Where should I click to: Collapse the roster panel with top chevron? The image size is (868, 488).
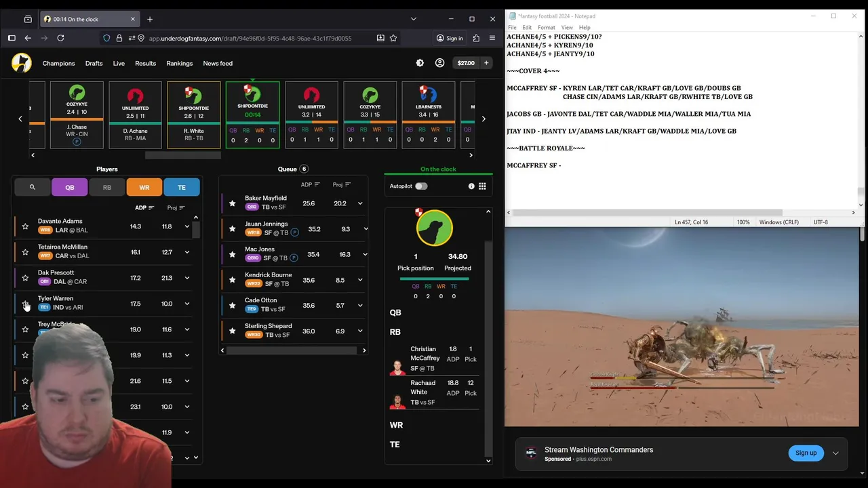(x=488, y=211)
